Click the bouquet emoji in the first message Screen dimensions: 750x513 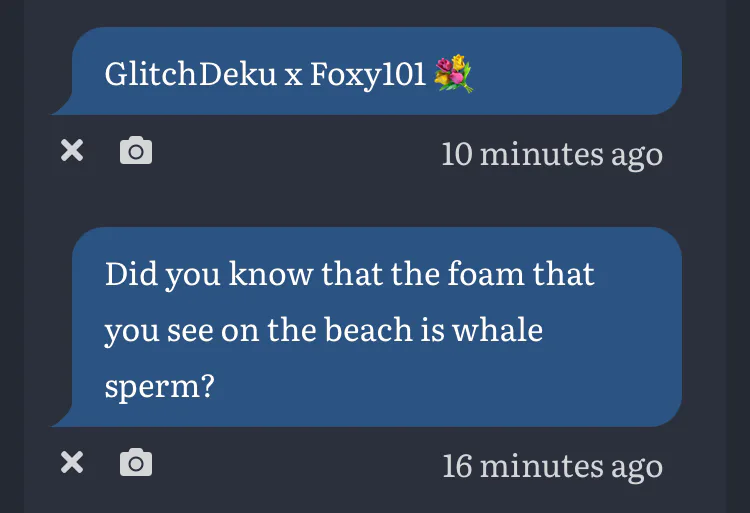(x=453, y=74)
